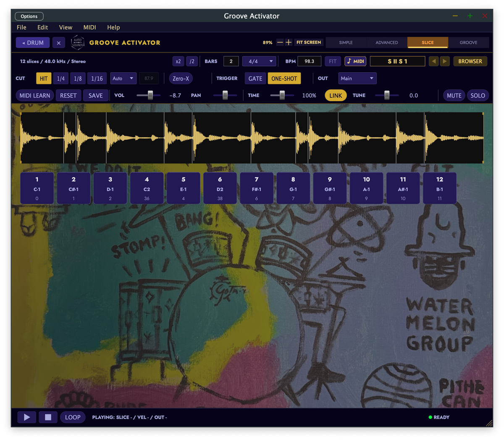Halve the loop length with /2
504x440 pixels.
coord(192,61)
